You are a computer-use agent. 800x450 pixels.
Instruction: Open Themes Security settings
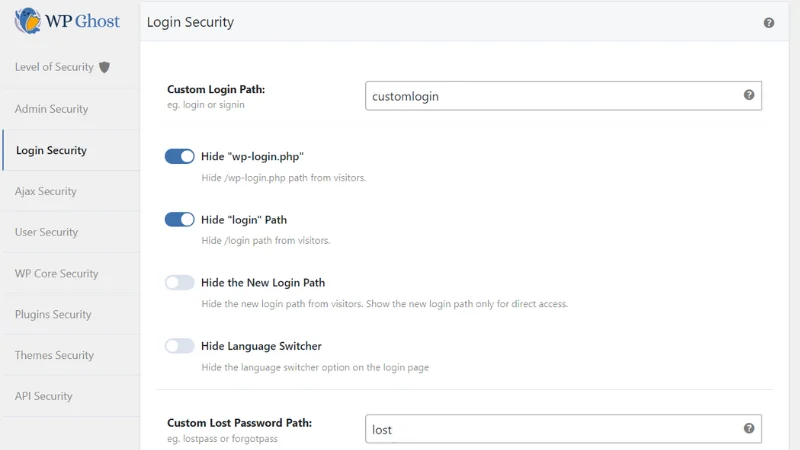(x=54, y=355)
